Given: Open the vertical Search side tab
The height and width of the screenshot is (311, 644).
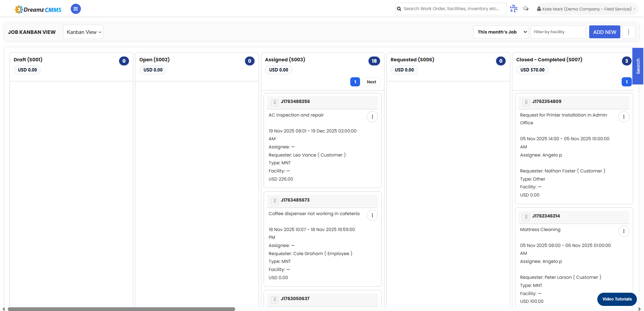Looking at the screenshot, I should [x=638, y=66].
